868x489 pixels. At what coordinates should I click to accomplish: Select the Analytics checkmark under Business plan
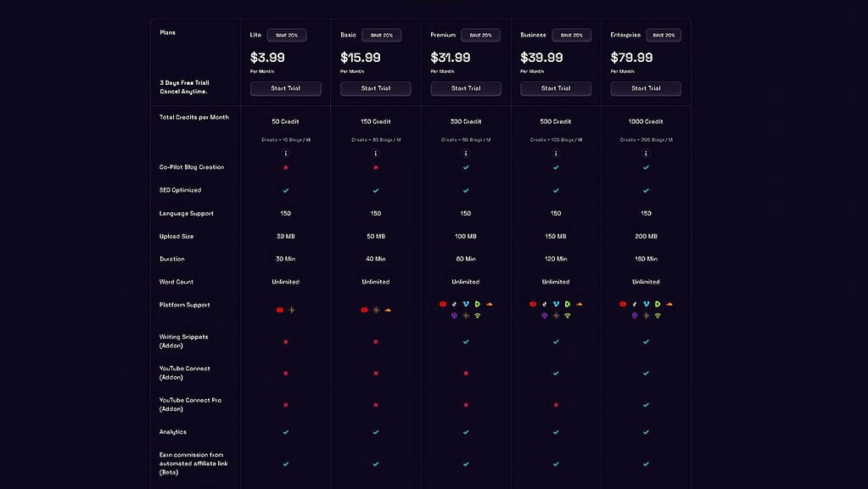click(556, 431)
